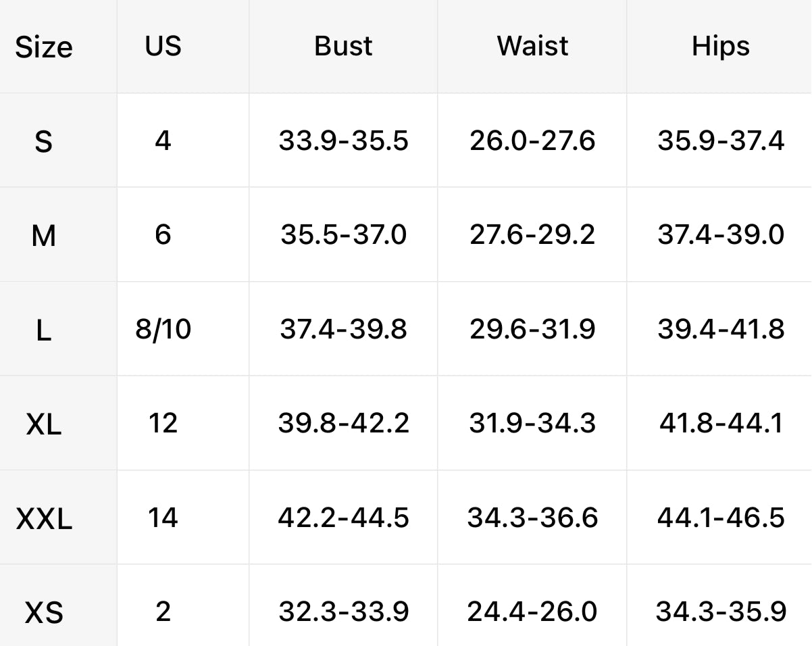
Task: Click hips measurement 34.3-35.9
Action: 720,612
